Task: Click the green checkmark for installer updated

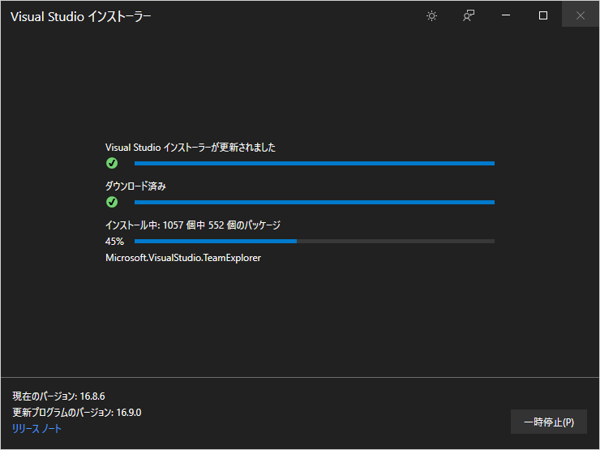Action: click(x=112, y=163)
